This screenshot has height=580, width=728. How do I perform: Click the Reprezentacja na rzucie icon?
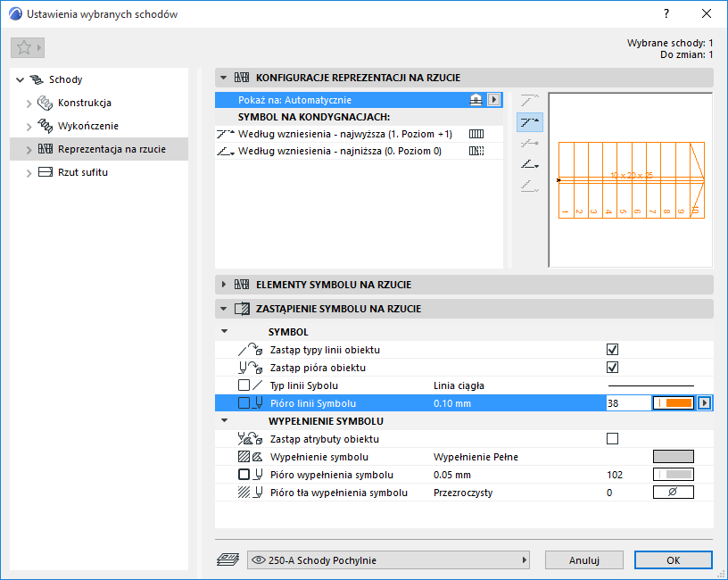coord(45,149)
